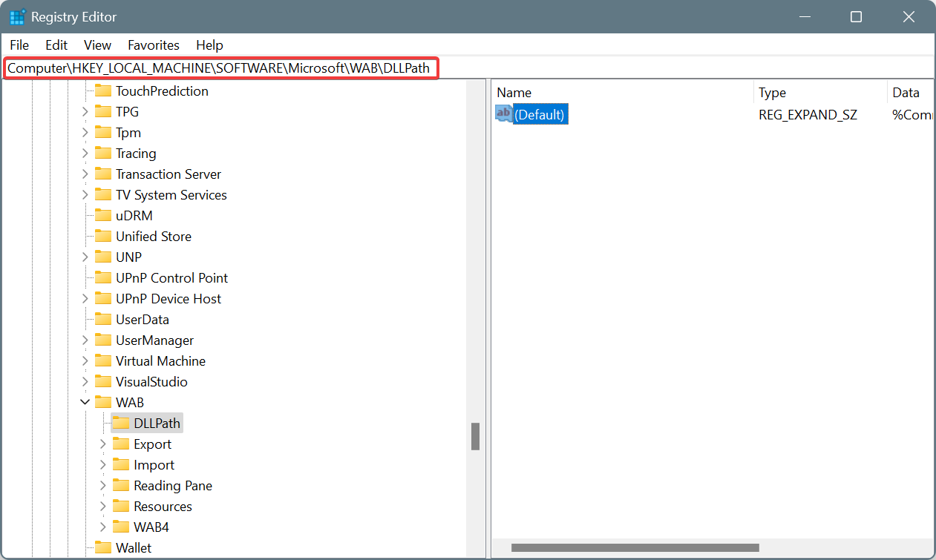This screenshot has height=560, width=936.
Task: Click the Export folder icon
Action: pyautogui.click(x=121, y=444)
